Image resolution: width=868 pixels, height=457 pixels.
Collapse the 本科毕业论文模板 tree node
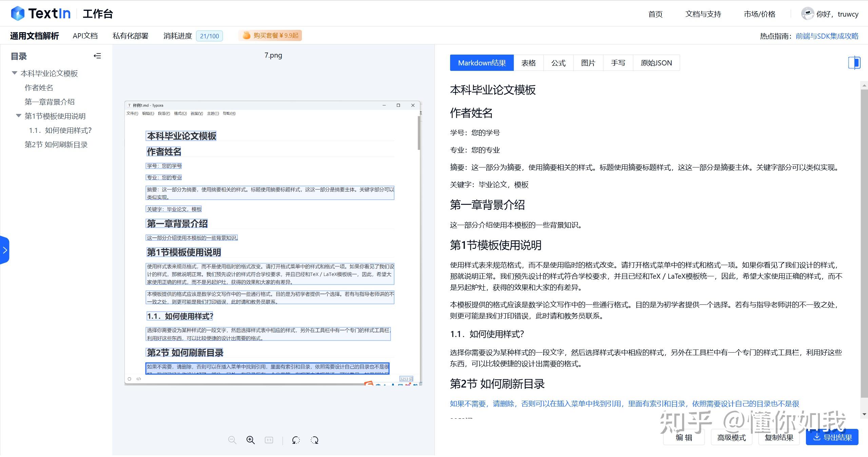click(x=14, y=73)
